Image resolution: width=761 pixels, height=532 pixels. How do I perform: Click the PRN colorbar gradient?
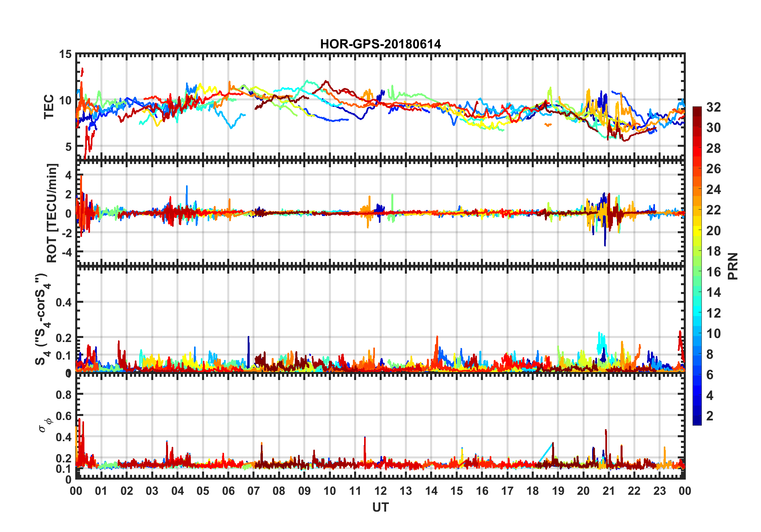click(x=697, y=266)
